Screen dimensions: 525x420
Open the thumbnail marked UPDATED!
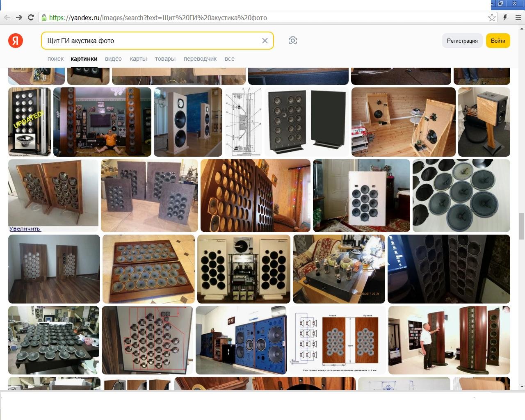[30, 122]
